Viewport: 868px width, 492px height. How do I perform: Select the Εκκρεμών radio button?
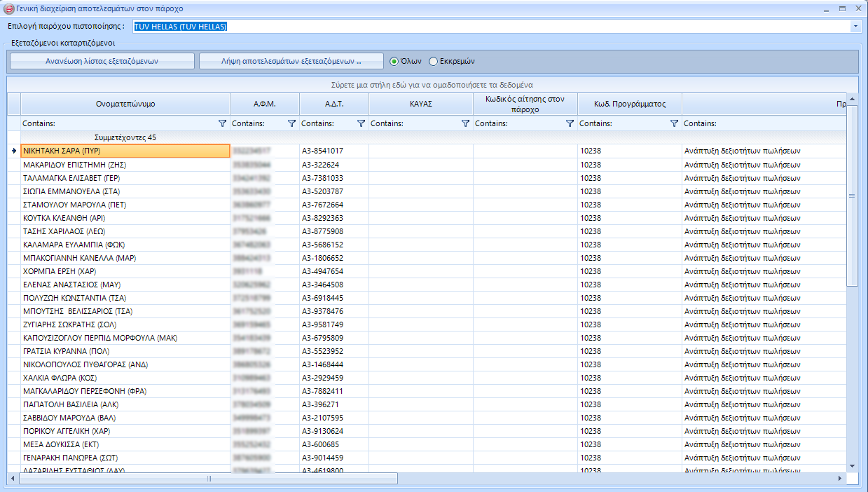pos(434,61)
